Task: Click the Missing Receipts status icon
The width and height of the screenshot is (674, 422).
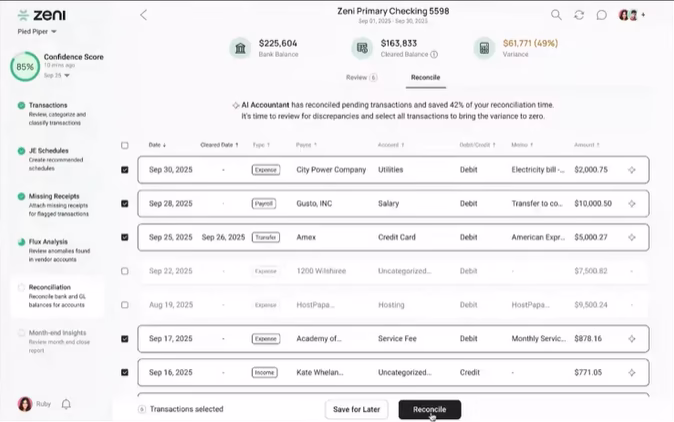Action: pos(21,196)
